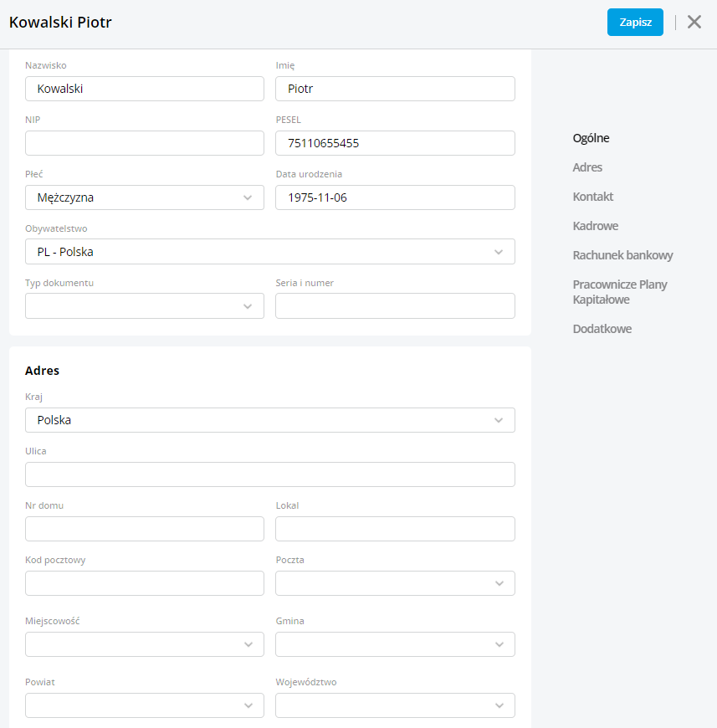Click the Seria i numer field

[x=395, y=306]
